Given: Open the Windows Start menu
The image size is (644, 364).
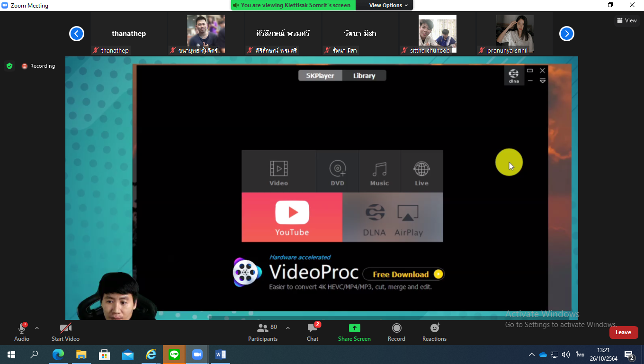Looking at the screenshot, I should (x=11, y=355).
